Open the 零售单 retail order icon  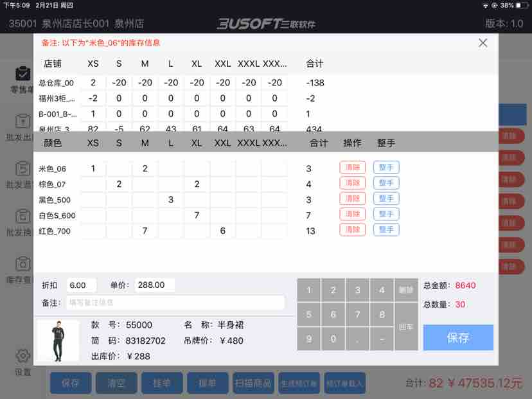(22, 75)
